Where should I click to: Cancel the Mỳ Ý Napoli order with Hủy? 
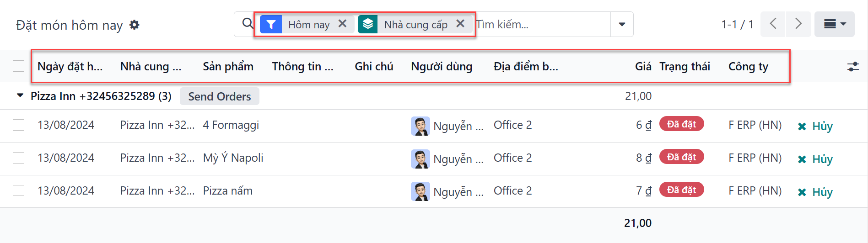815,159
